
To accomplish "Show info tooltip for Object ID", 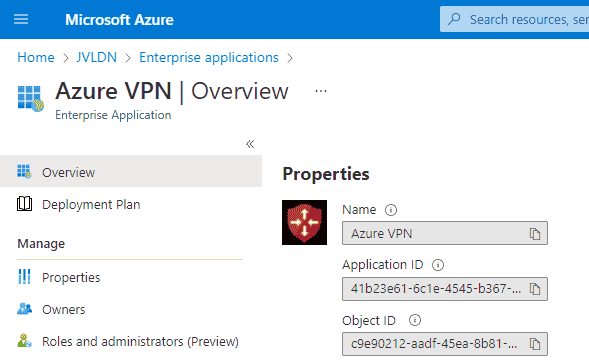I will [415, 320].
